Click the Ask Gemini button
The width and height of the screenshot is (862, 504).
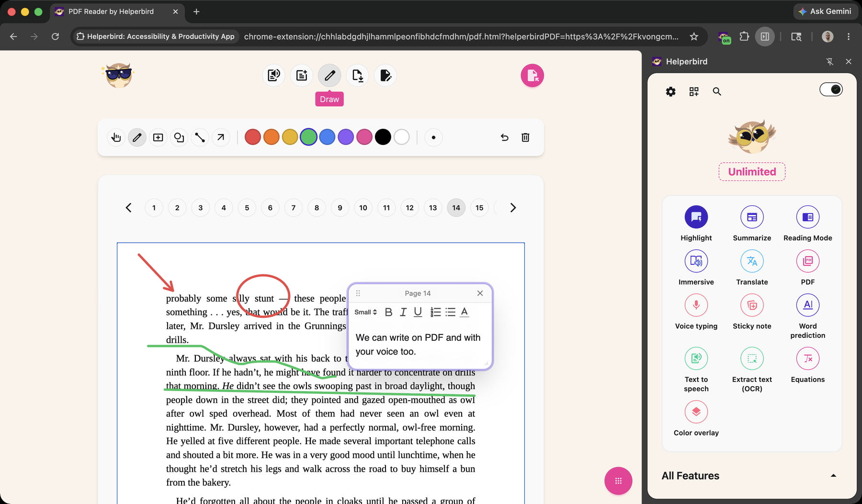825,11
